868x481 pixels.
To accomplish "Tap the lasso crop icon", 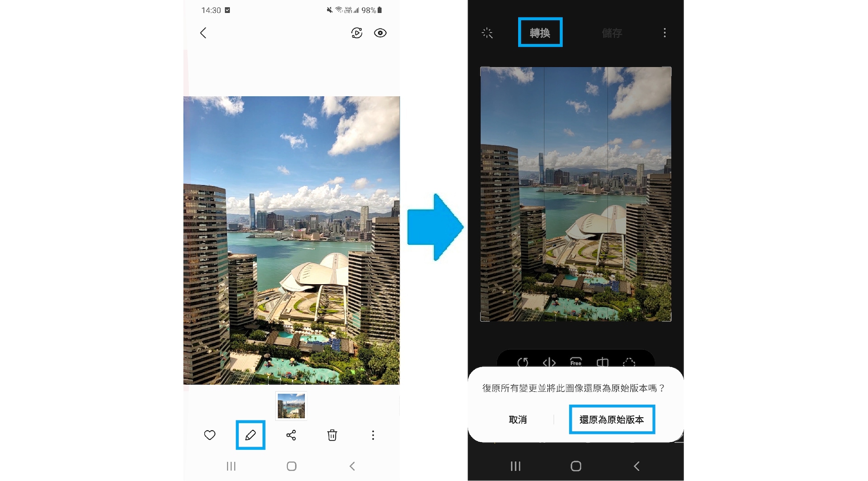I will (629, 362).
